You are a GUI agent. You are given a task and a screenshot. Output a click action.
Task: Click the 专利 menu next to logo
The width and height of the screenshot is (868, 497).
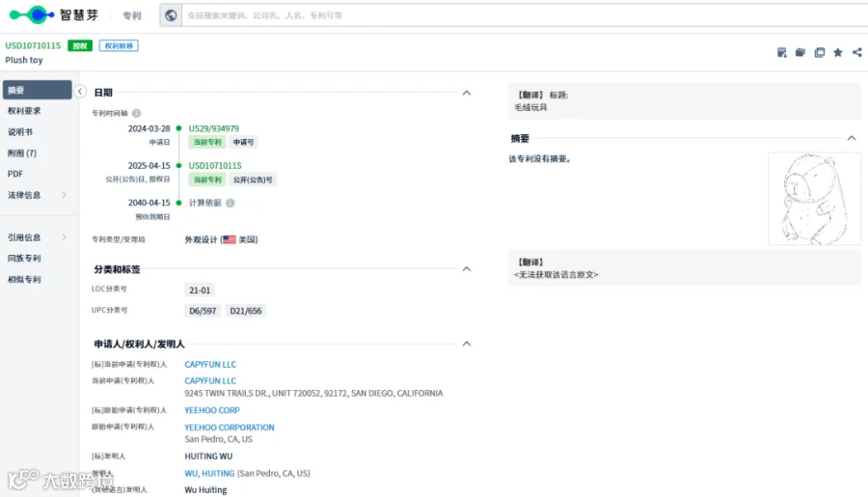pyautogui.click(x=132, y=15)
